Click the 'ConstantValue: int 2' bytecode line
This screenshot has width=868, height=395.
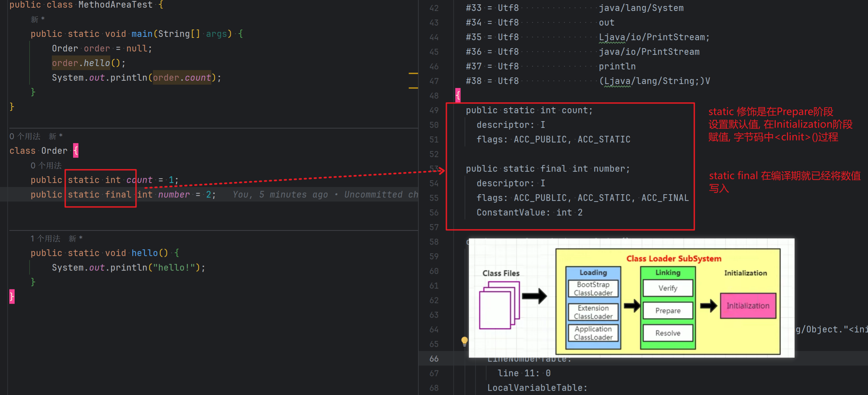click(529, 212)
